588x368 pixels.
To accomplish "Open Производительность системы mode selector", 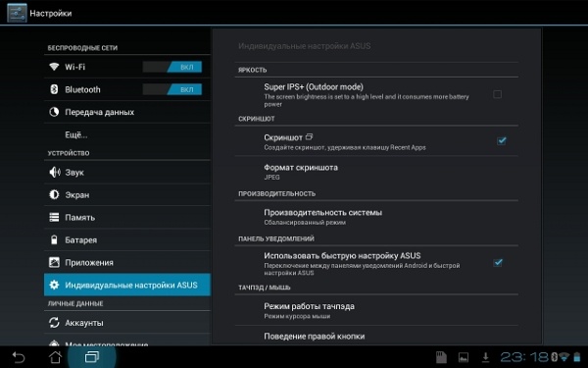I will (376, 216).
